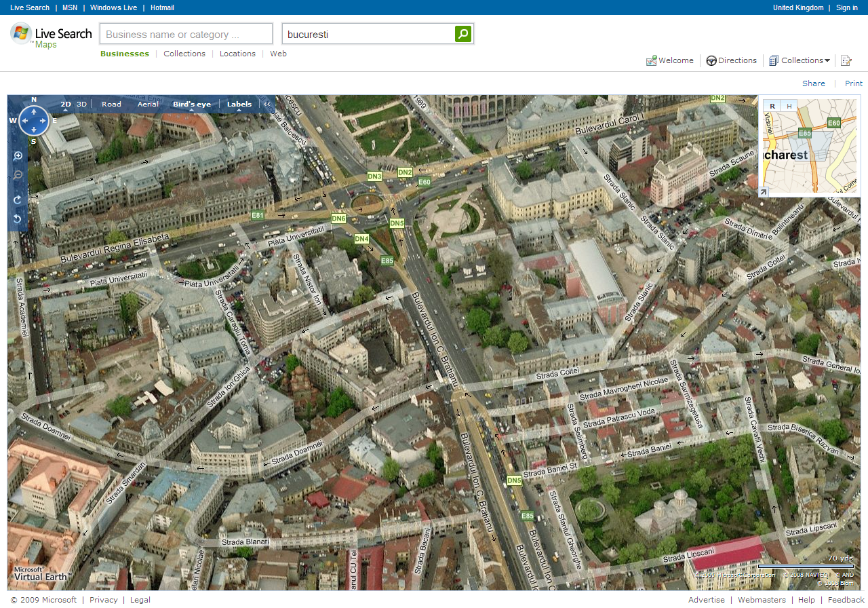Screen dimensions: 868x608
Task: Click the mini-map shrink arrow icon
Action: pyautogui.click(x=763, y=192)
